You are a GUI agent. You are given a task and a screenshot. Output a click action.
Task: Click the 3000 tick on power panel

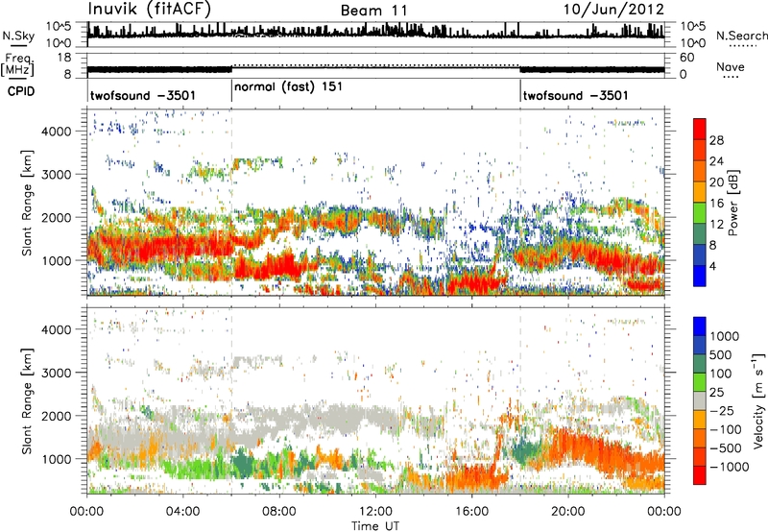pyautogui.click(x=56, y=175)
